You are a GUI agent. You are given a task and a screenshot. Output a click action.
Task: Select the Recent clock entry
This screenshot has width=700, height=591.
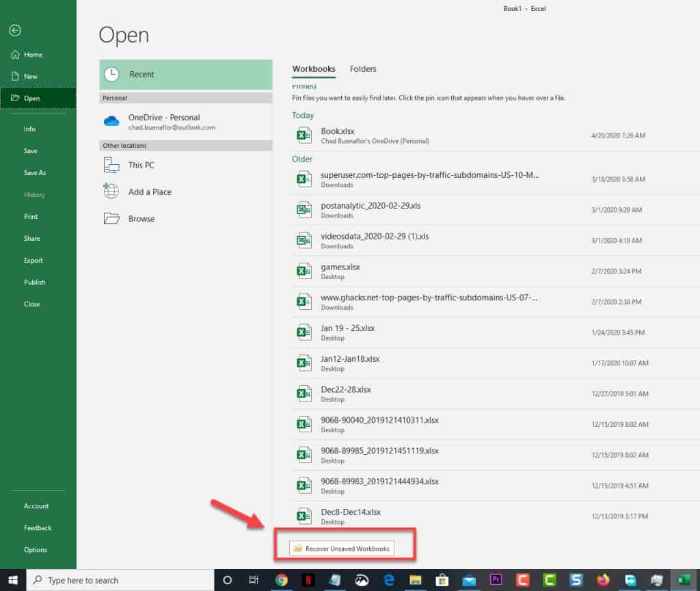[x=142, y=75]
